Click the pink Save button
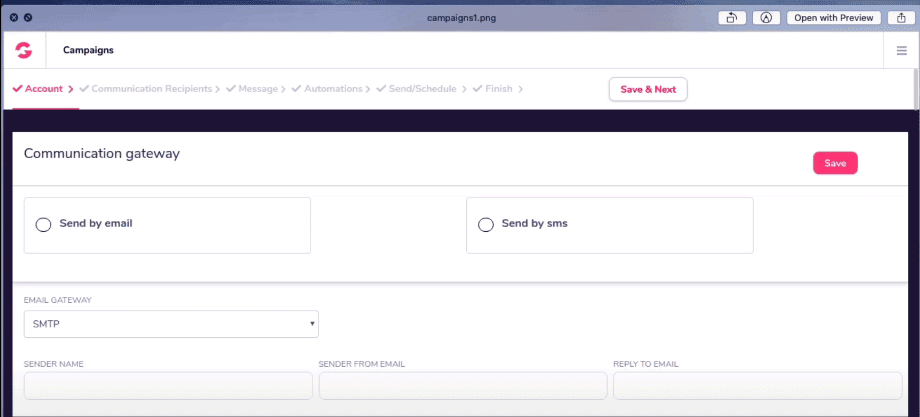920x417 pixels. click(x=835, y=164)
